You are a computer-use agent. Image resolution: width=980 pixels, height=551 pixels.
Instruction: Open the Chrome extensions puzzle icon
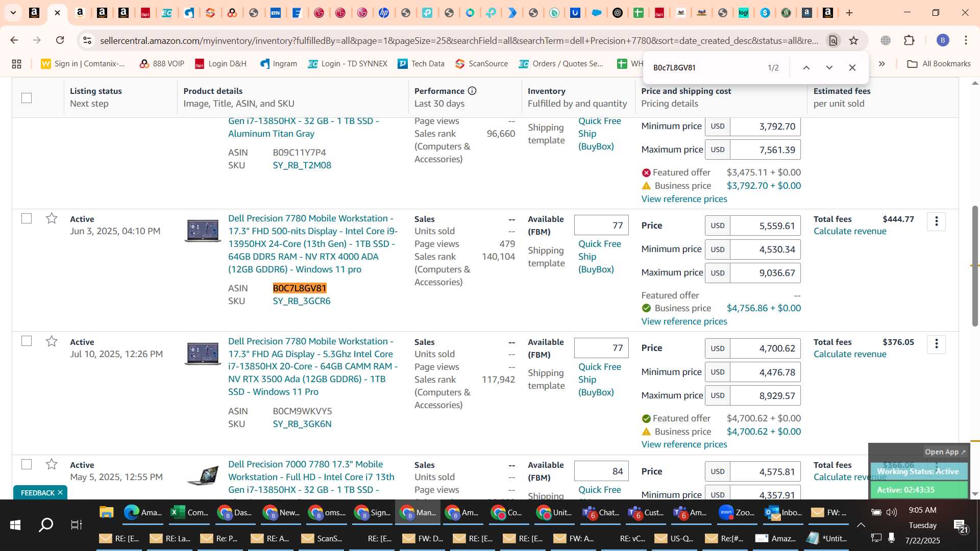point(909,40)
